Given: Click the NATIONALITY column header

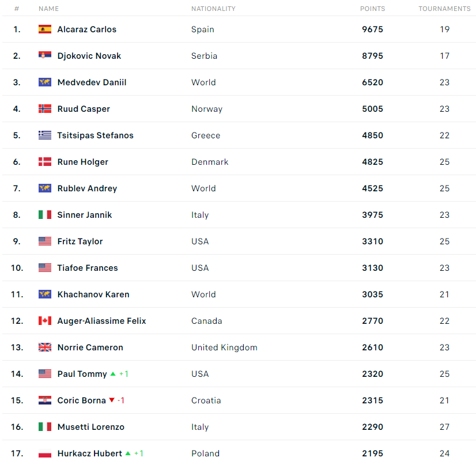Looking at the screenshot, I should [x=213, y=9].
